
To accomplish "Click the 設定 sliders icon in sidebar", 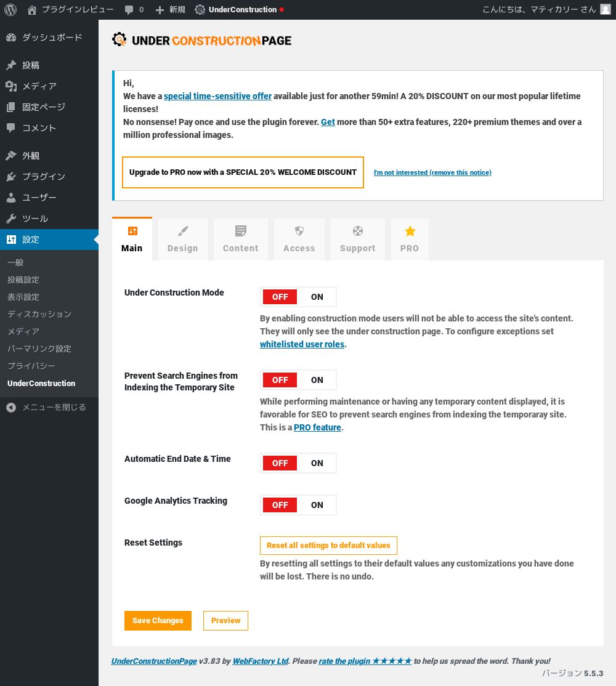I will (11, 240).
